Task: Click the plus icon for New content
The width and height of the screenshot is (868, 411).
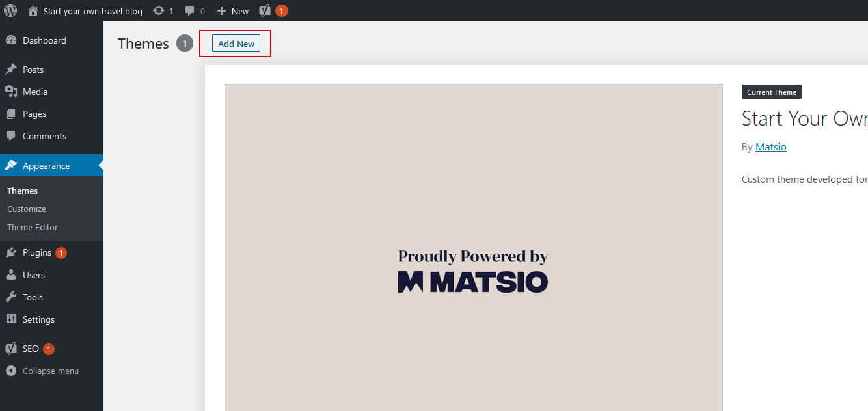Action: click(221, 11)
